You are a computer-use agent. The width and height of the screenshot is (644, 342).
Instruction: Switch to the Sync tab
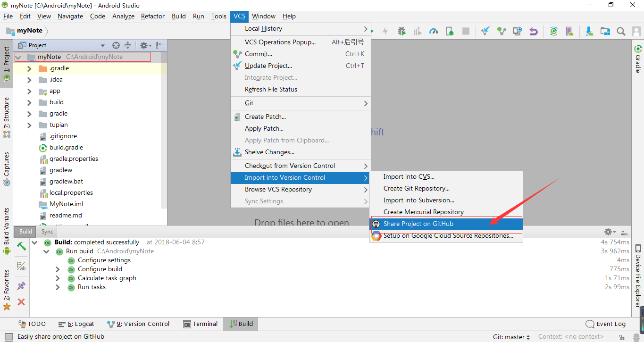pos(47,232)
